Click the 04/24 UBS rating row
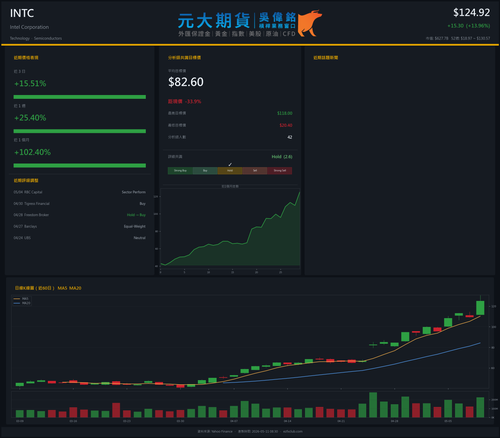500x438 pixels. pyautogui.click(x=80, y=238)
